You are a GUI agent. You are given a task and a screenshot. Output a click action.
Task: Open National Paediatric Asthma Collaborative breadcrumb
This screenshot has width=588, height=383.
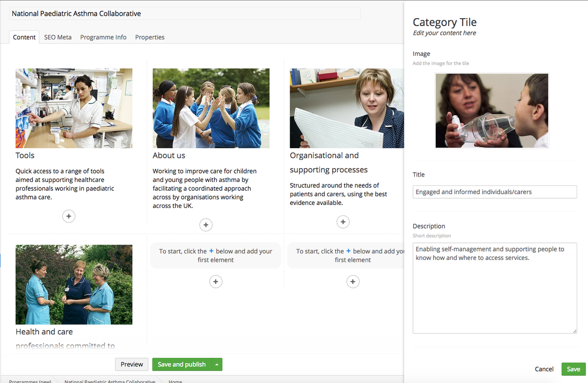click(x=110, y=381)
